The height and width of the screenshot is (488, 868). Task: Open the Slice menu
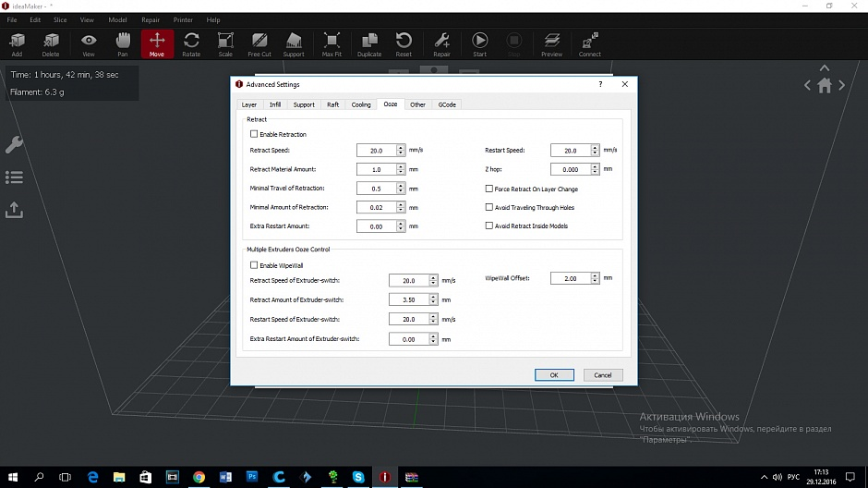tap(60, 19)
